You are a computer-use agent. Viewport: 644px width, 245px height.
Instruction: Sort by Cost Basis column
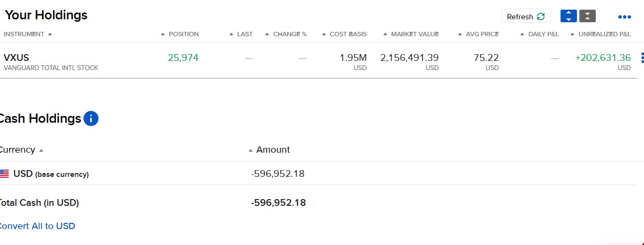coord(347,34)
